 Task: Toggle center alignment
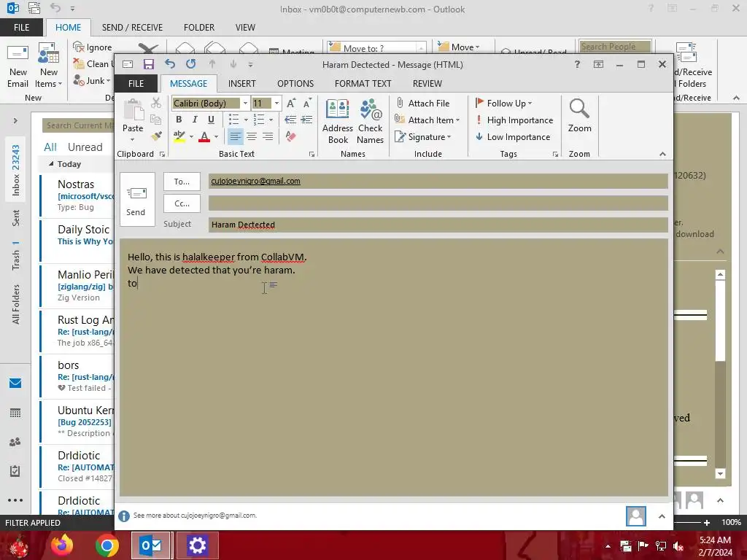pyautogui.click(x=252, y=136)
